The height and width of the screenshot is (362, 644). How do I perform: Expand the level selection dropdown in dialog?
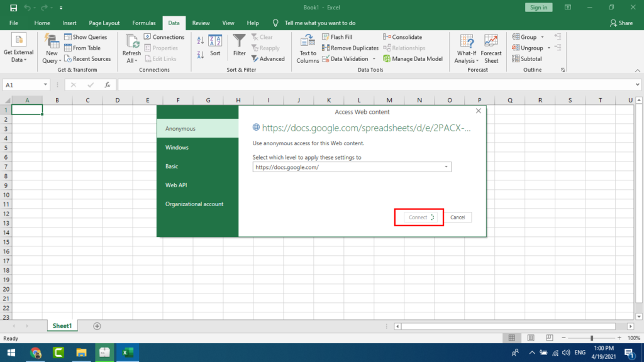(446, 167)
